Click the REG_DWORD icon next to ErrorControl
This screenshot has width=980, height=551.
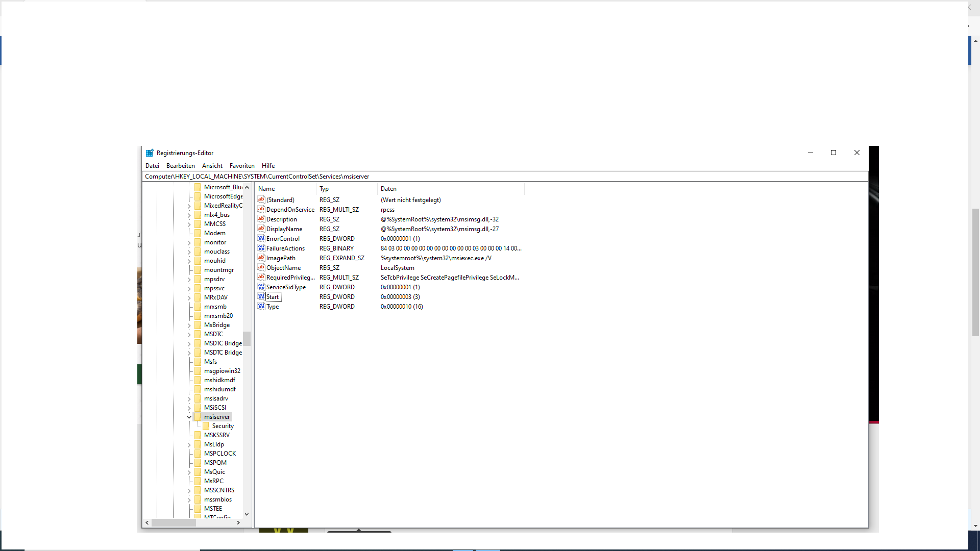(261, 238)
